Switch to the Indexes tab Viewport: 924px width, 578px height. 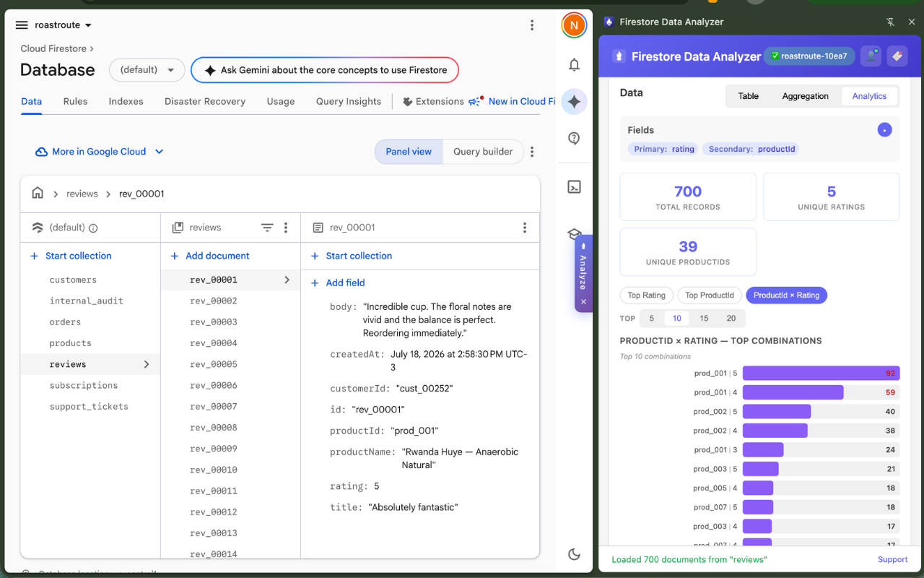[126, 101]
